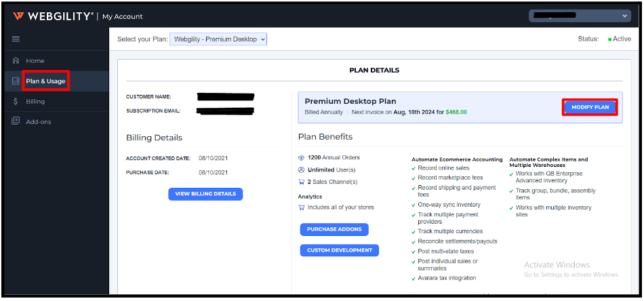Click the Billing dollar sign icon
Viewport: 644px width, 301px height.
(x=16, y=102)
